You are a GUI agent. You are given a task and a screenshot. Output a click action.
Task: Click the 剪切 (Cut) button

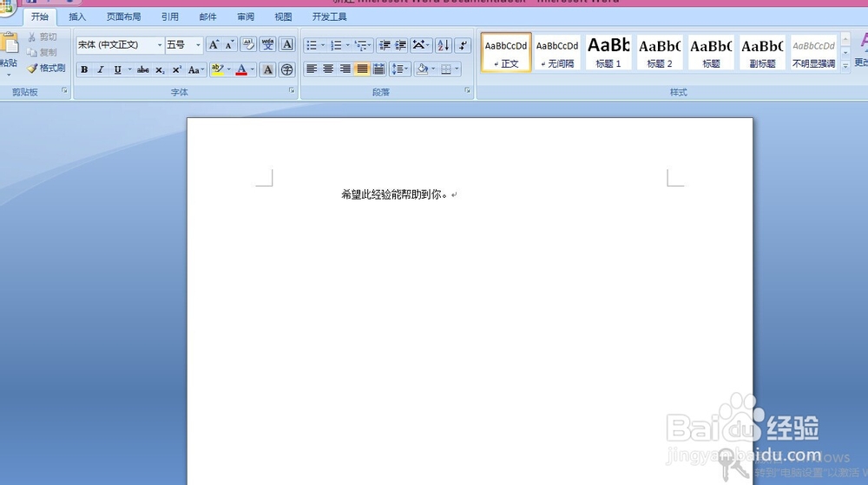(x=43, y=36)
